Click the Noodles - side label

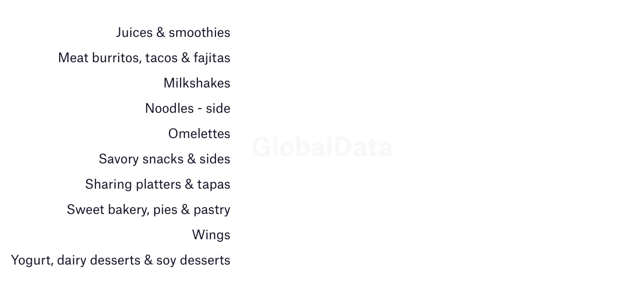coord(188,109)
